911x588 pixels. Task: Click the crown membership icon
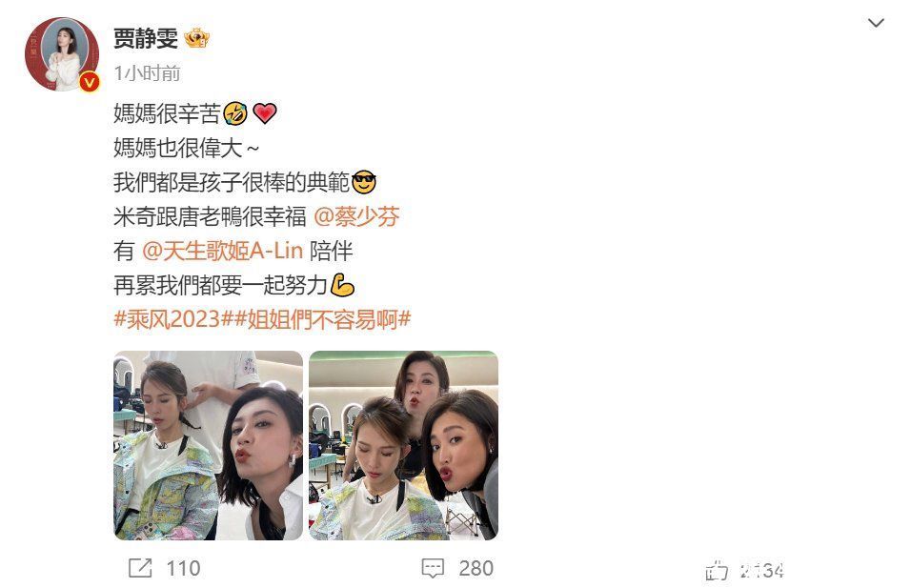[196, 39]
